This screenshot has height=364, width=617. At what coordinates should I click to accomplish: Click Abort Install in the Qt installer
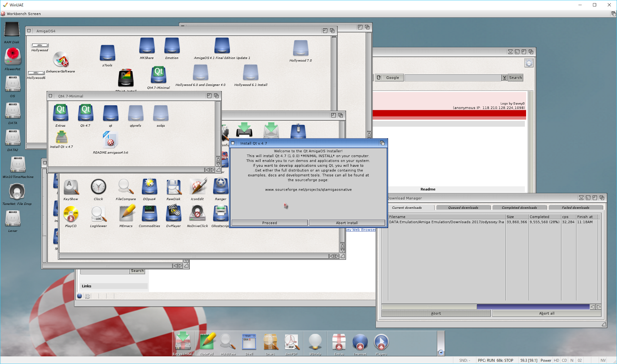point(347,223)
